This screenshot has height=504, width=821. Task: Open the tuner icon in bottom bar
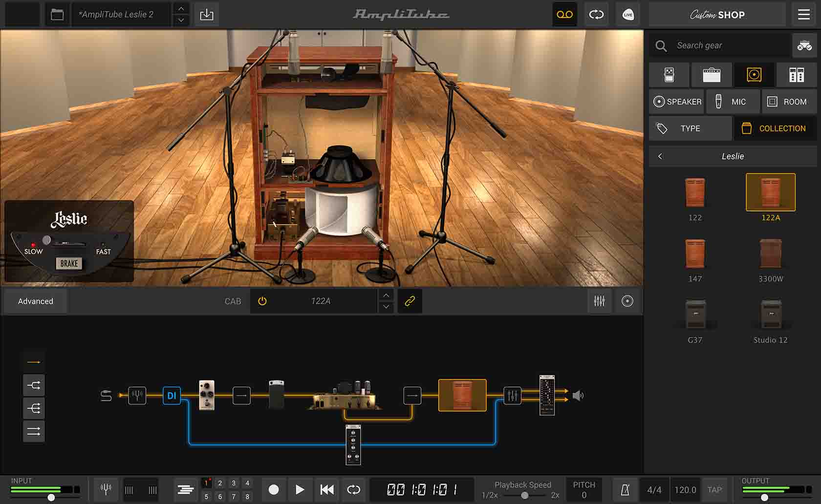coord(106,489)
